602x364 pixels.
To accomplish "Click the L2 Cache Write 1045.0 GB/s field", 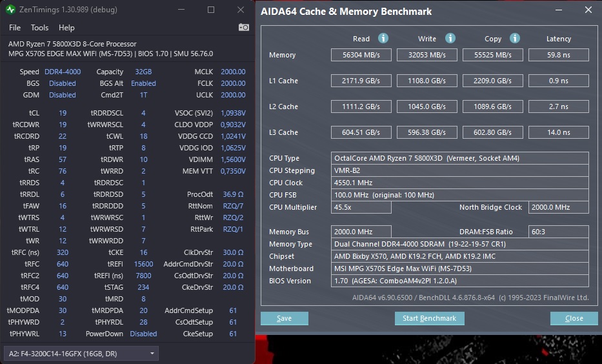I will pos(427,106).
